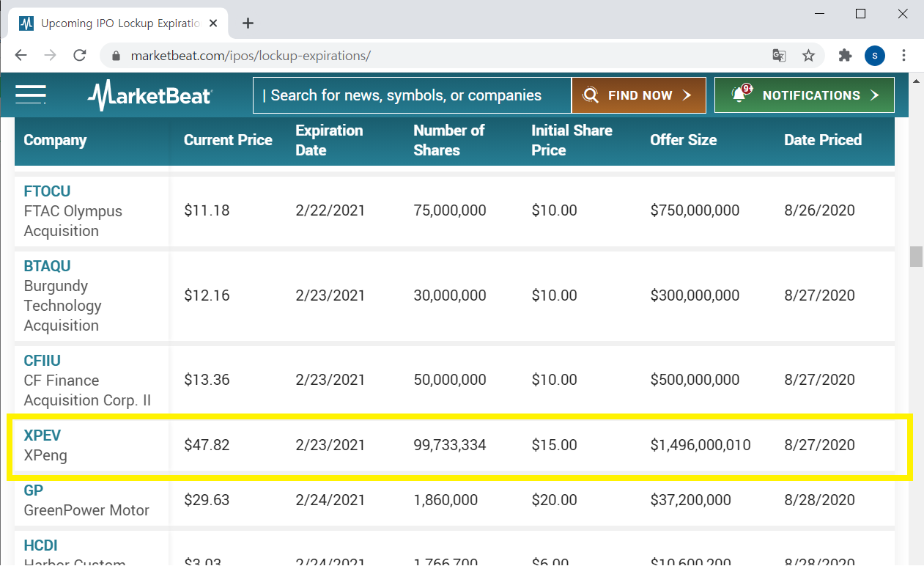Viewport: 924px width, 566px height.
Task: Click the address bar URL
Action: tap(251, 56)
